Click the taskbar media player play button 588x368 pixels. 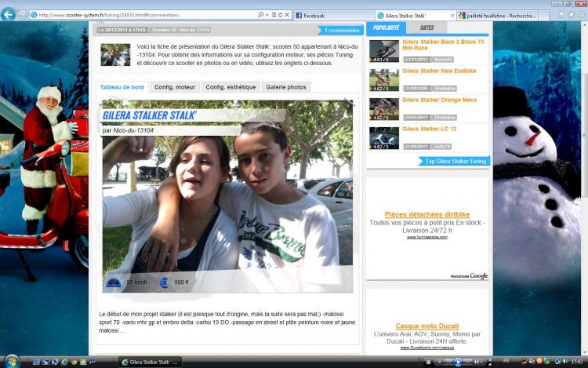pyautogui.click(x=458, y=362)
